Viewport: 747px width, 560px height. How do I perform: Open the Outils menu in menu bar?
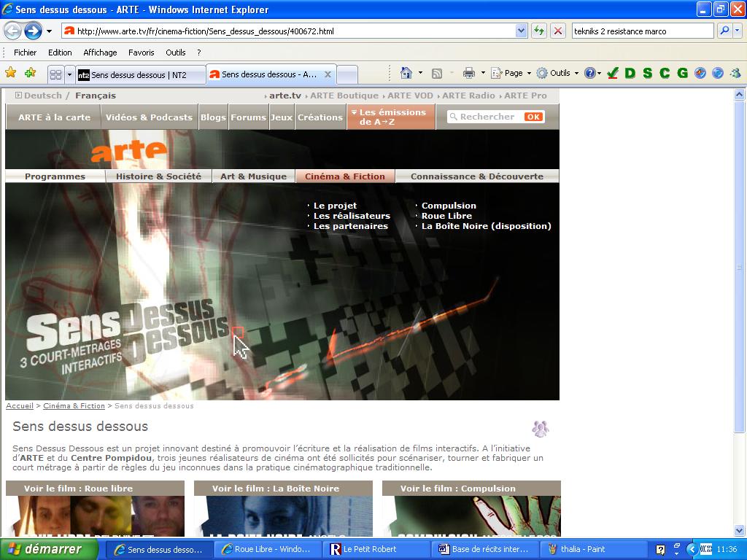pos(175,52)
